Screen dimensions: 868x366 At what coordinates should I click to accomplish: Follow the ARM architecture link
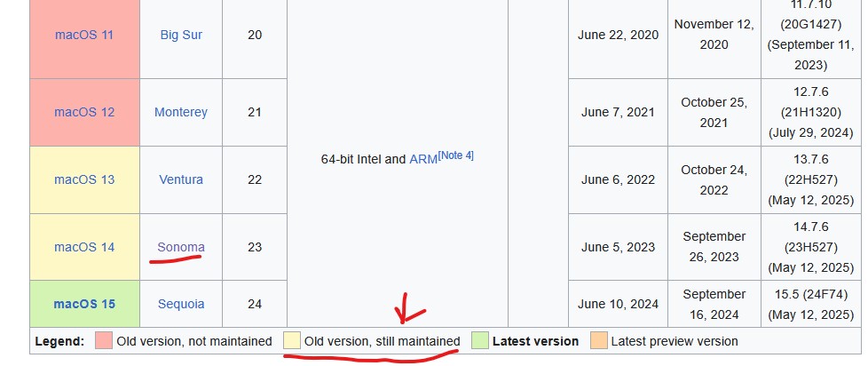[423, 160]
